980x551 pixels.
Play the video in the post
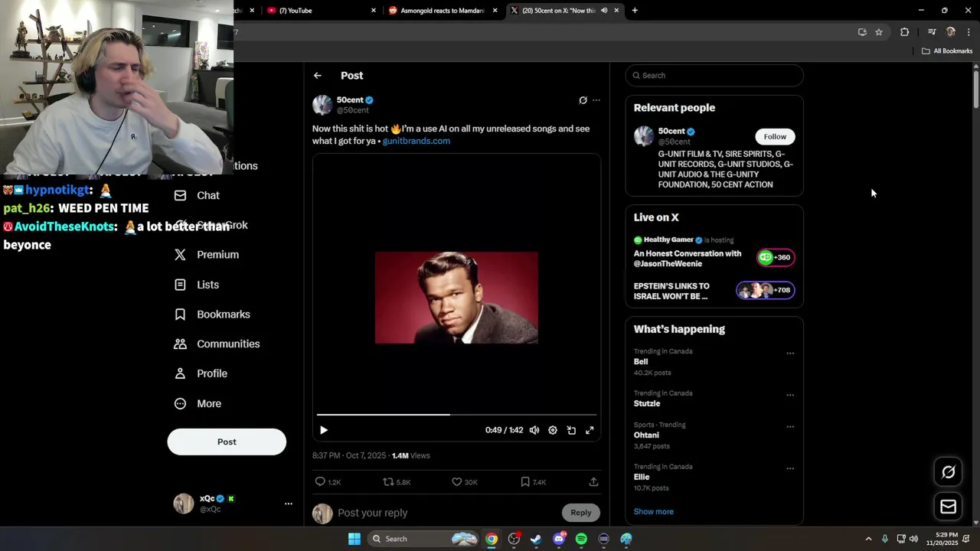coord(323,430)
